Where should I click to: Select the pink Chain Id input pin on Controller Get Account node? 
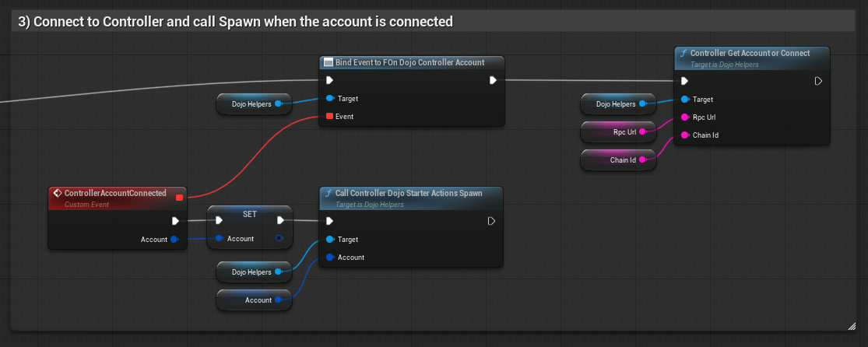pos(684,135)
